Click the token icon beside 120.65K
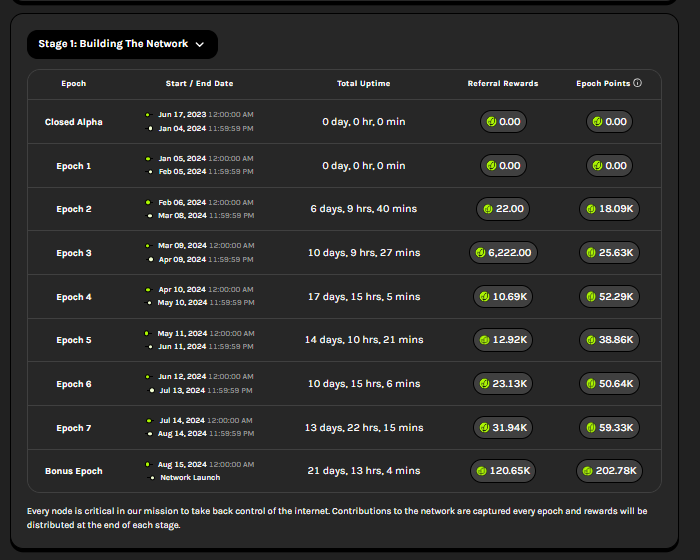 pyautogui.click(x=481, y=471)
